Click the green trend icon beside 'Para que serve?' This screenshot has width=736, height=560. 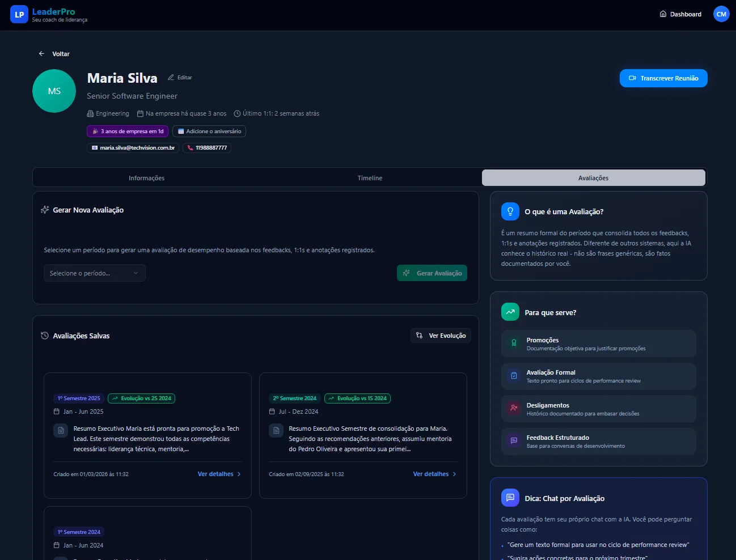tap(510, 312)
